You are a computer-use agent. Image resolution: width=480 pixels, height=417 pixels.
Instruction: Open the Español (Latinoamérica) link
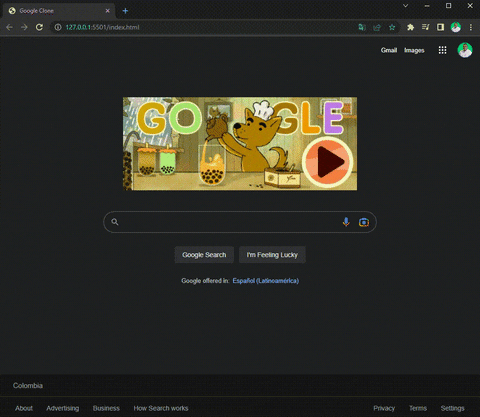[266, 281]
